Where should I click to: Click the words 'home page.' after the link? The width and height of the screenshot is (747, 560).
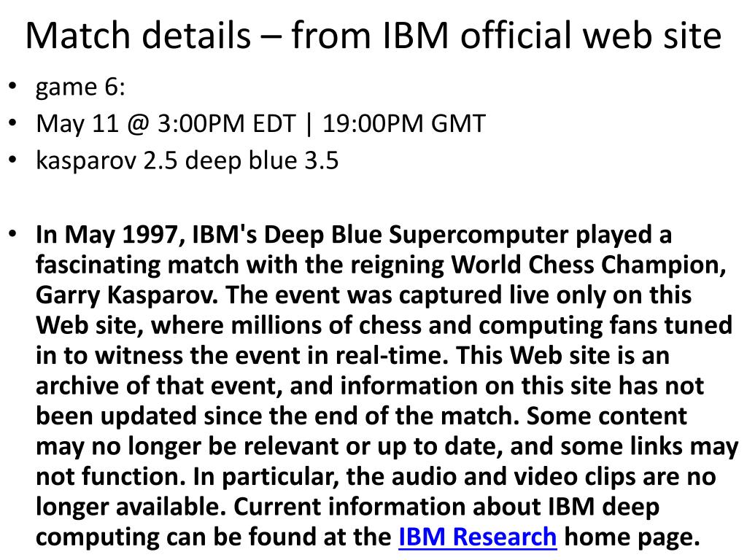(632, 537)
